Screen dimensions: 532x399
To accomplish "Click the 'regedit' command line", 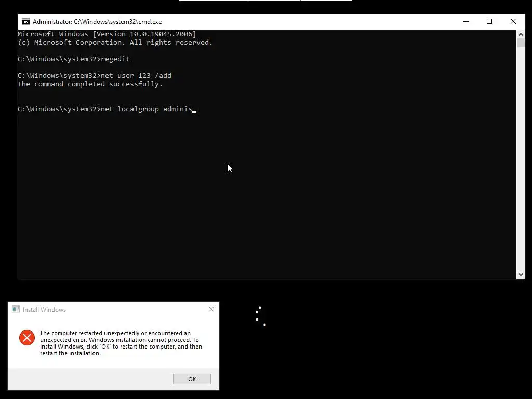I will pyautogui.click(x=74, y=59).
